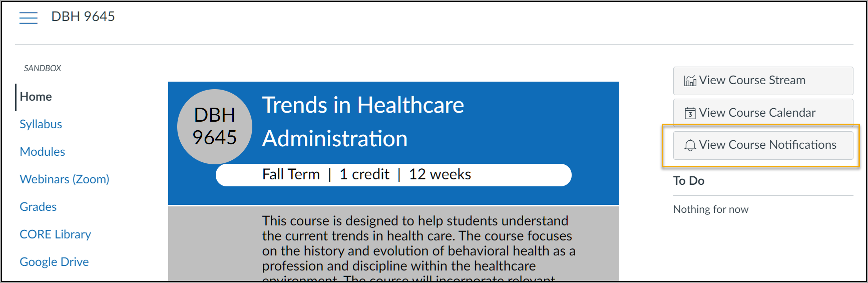The width and height of the screenshot is (868, 283).
Task: Go to the Syllabus page
Action: click(41, 124)
